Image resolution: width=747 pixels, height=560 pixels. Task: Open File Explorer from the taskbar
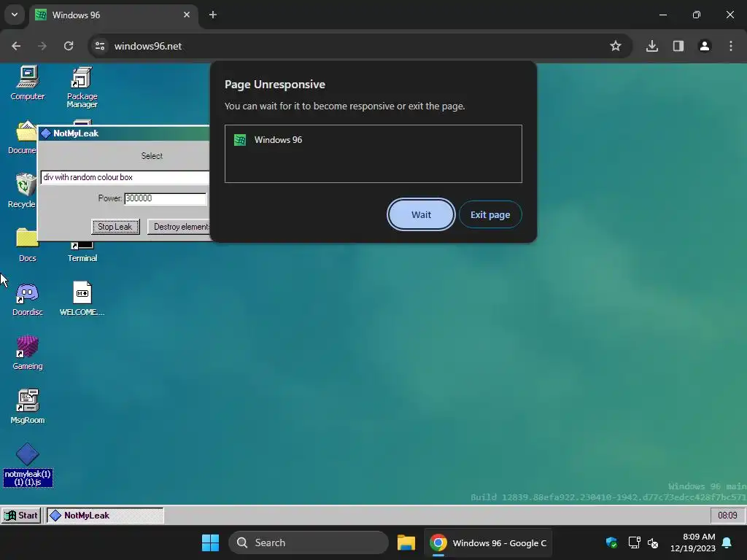[406, 542]
